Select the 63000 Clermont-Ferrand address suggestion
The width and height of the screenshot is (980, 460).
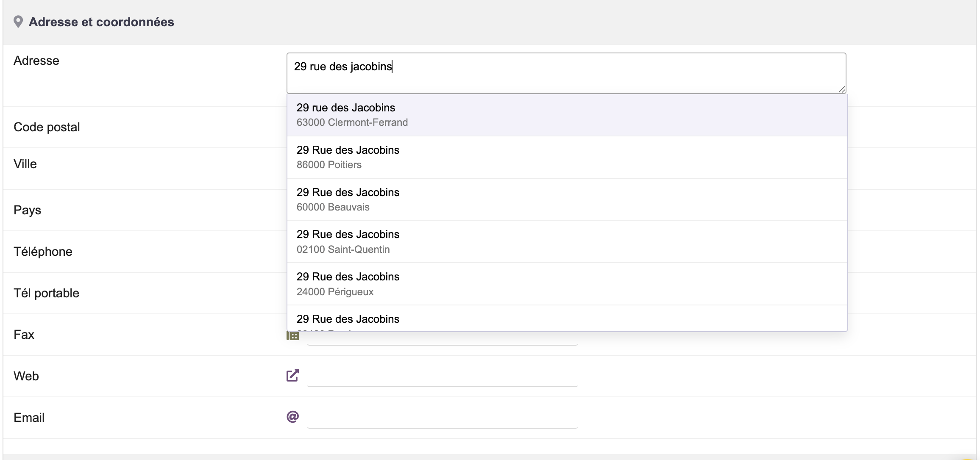click(x=567, y=115)
